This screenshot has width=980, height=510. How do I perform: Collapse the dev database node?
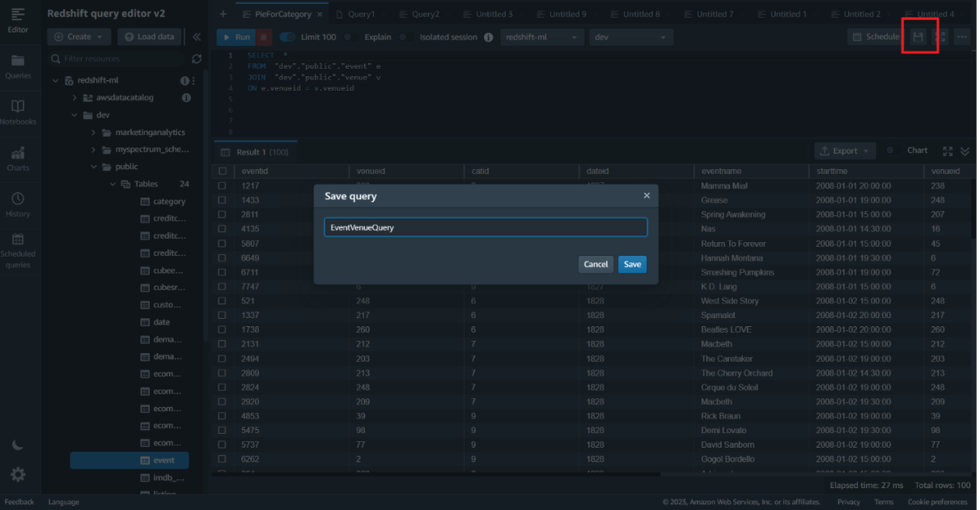pyautogui.click(x=74, y=115)
